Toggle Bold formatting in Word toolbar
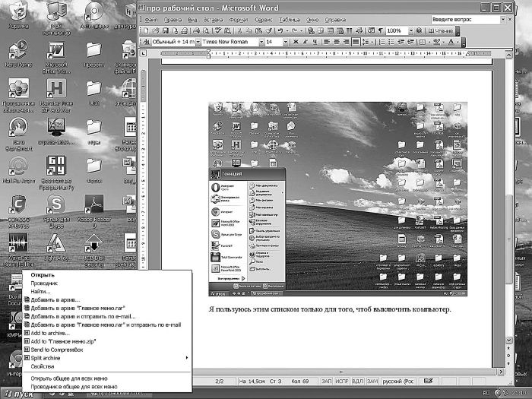The image size is (532, 399). tap(294, 42)
